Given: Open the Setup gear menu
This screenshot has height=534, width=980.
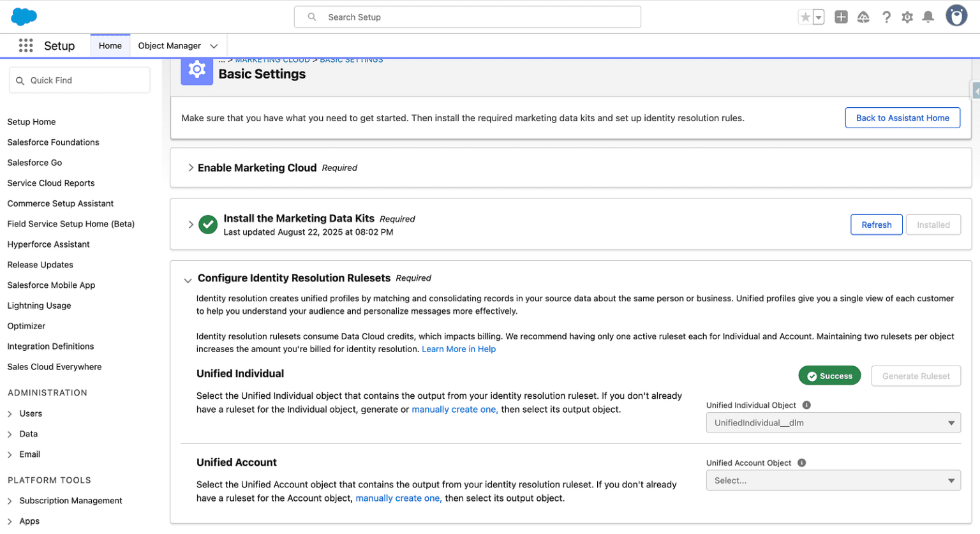Looking at the screenshot, I should coord(907,17).
